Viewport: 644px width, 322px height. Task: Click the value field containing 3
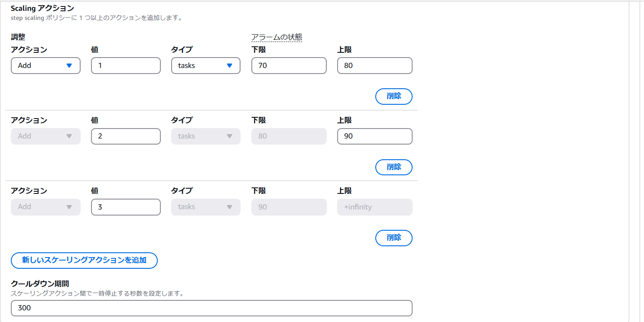pos(126,207)
